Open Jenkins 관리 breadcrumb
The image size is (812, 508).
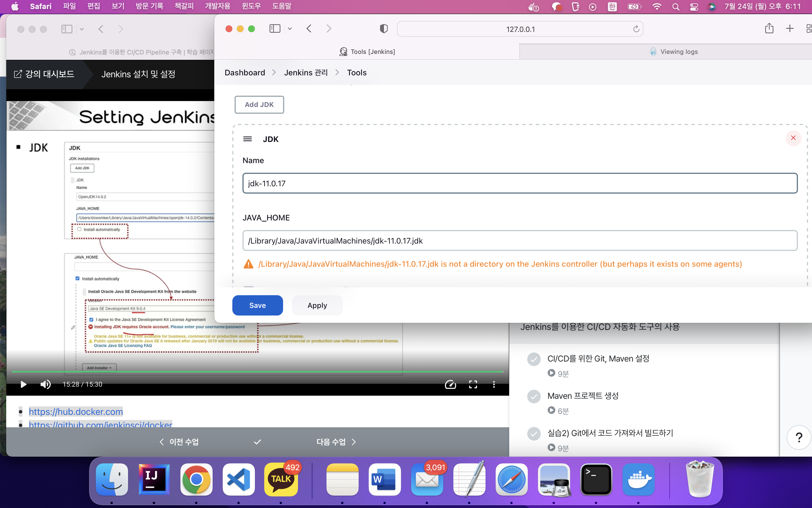point(306,73)
